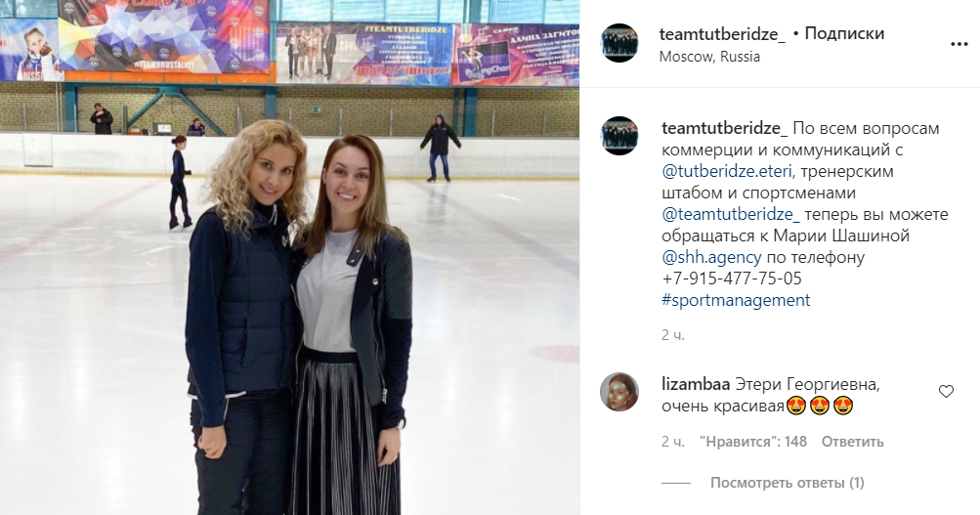This screenshot has width=980, height=515.
Task: Click the teamtutberidze_ avatar beside caption
Action: 619,136
